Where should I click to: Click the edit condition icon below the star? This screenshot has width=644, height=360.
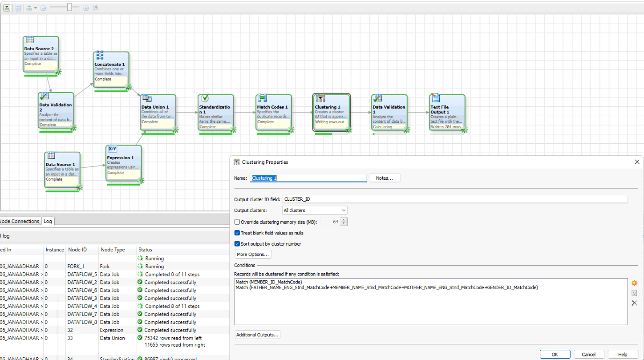point(634,293)
